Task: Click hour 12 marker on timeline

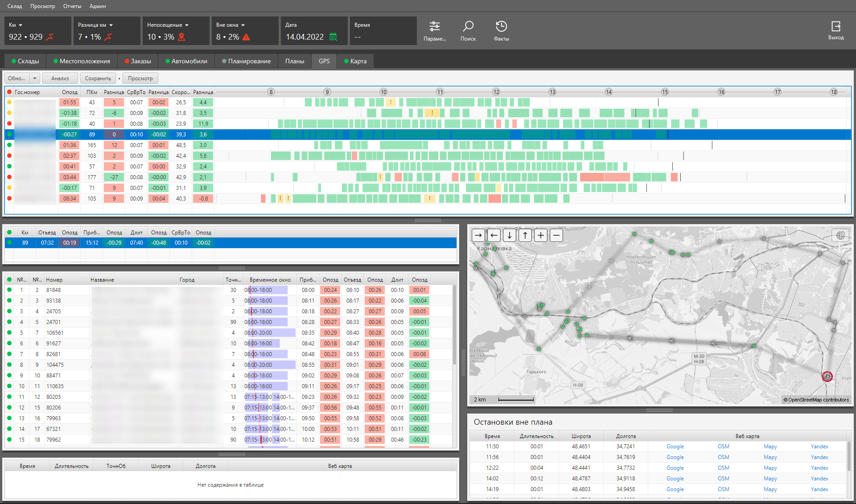Action: click(496, 92)
